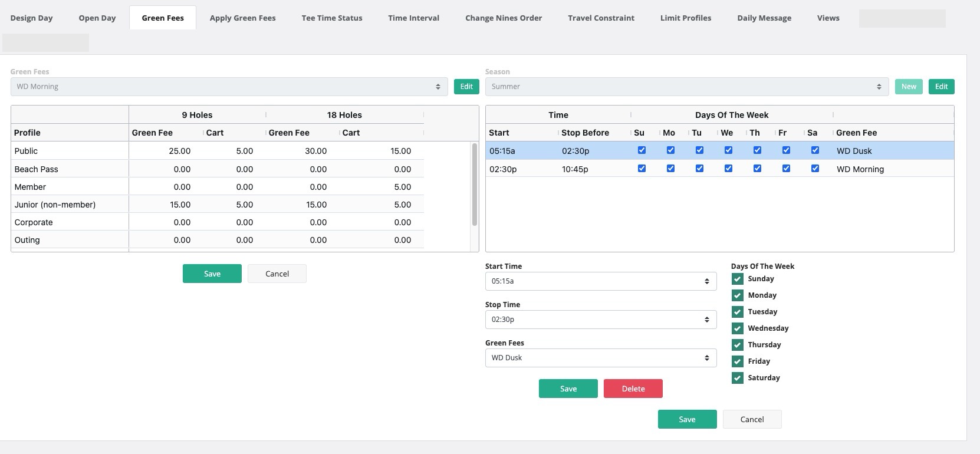The height and width of the screenshot is (454, 980).
Task: Delete the selected time slot
Action: (x=633, y=389)
